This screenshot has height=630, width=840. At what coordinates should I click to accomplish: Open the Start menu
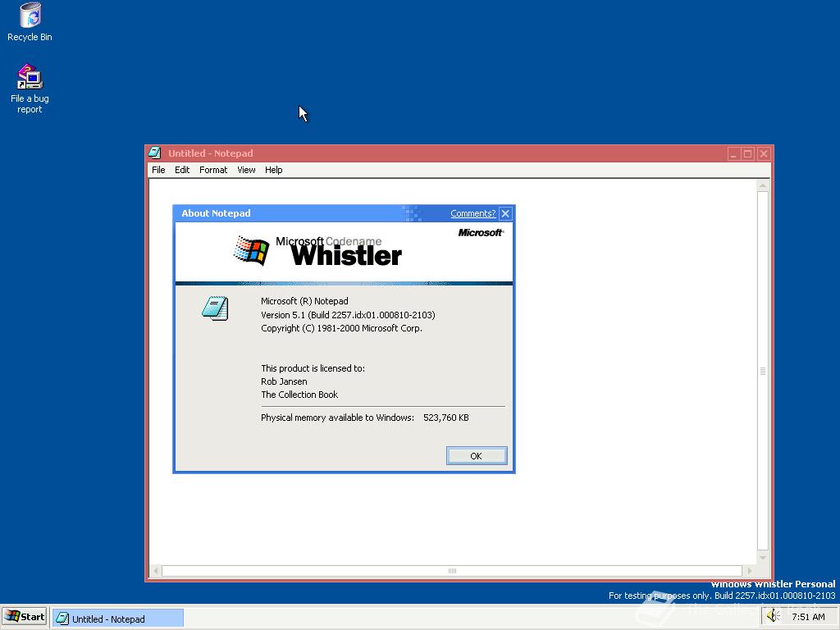25,617
